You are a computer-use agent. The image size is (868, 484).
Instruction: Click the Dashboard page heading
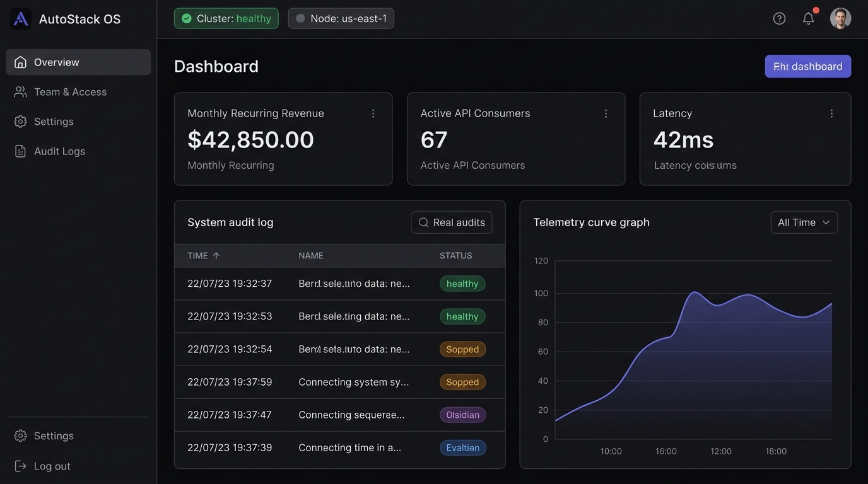click(216, 66)
